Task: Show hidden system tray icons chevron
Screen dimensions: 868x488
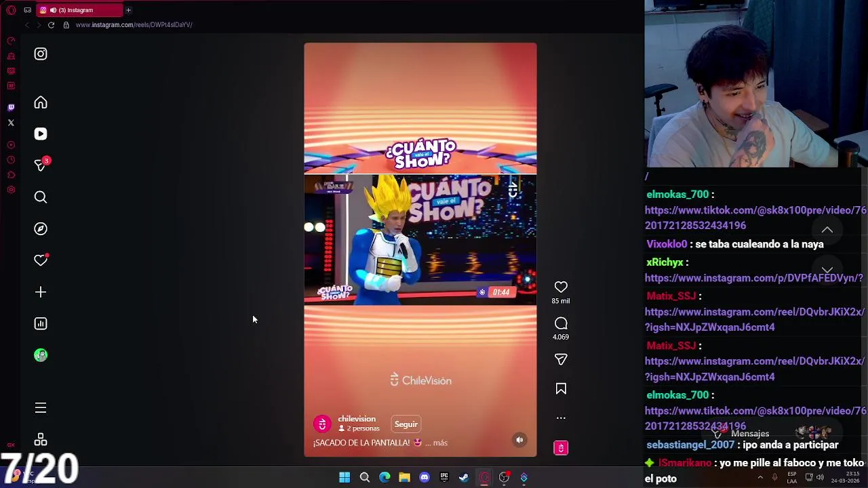Action: pyautogui.click(x=760, y=477)
